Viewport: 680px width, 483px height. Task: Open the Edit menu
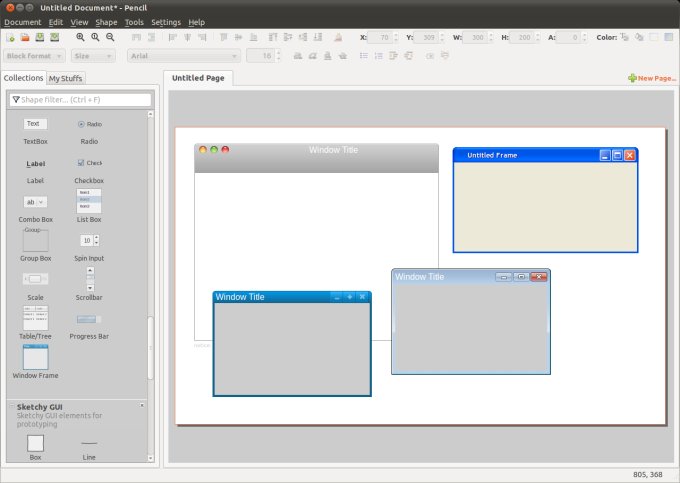tap(56, 22)
